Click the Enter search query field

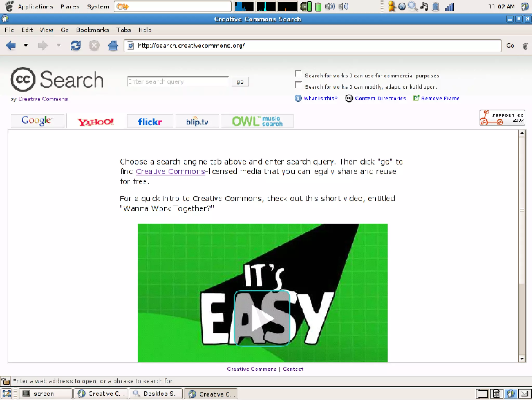(x=178, y=82)
